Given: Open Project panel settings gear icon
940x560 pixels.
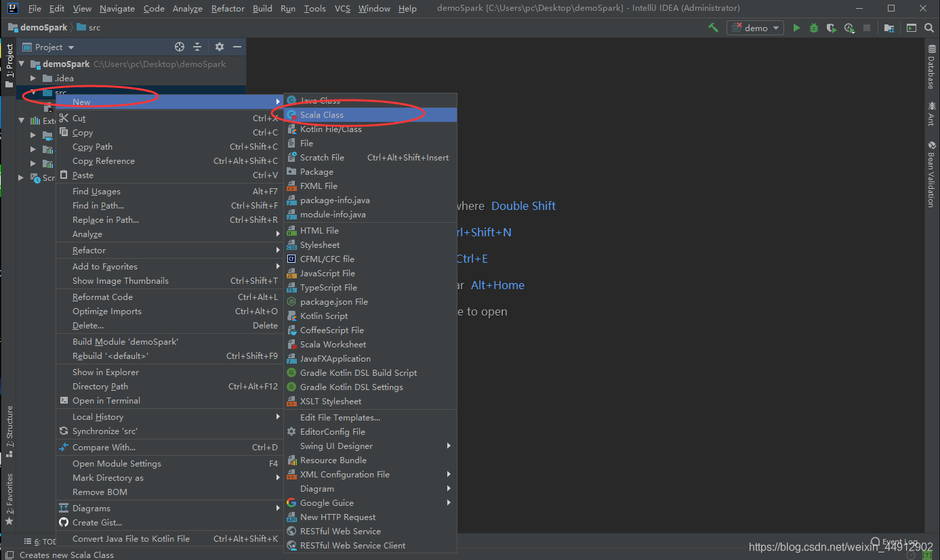Looking at the screenshot, I should pos(220,47).
